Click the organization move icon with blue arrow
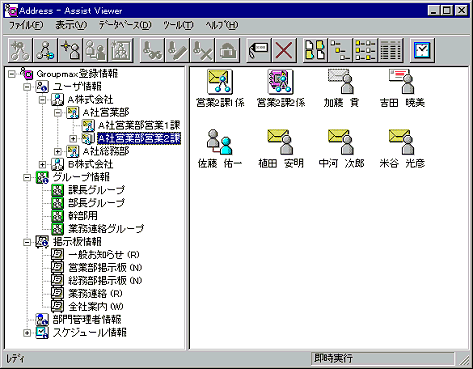The width and height of the screenshot is (473, 369). coord(45,50)
